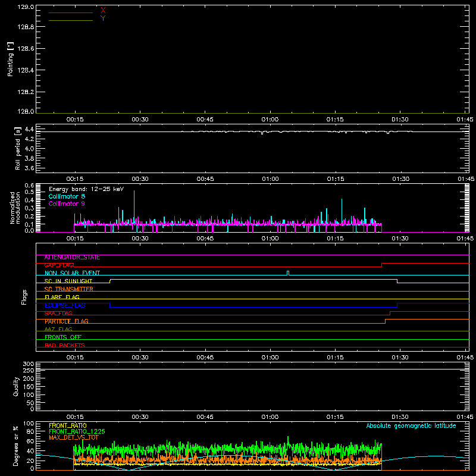Click the SC_TRANSMITTER flag label
The height and width of the screenshot is (476, 476).
pos(69,289)
